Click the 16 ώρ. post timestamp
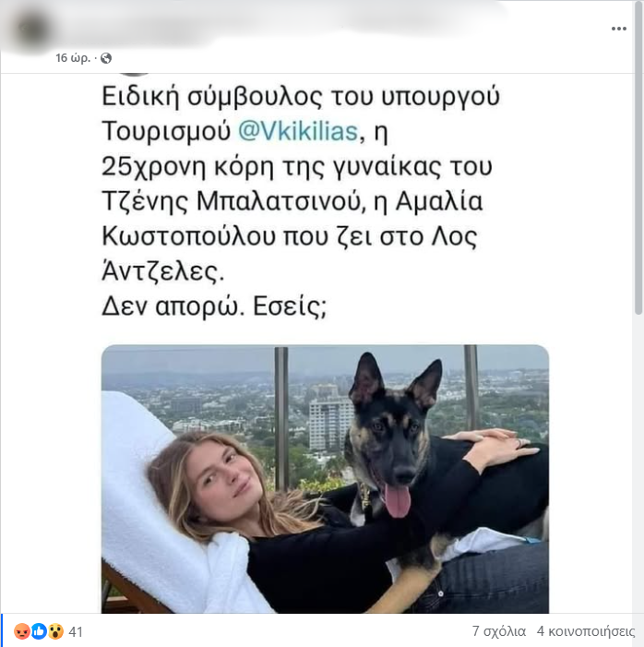Viewport: 644px width, 647px height. pyautogui.click(x=73, y=58)
